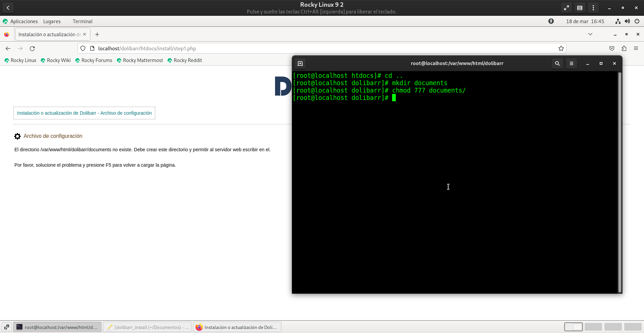Click the terminal vertical scrollbar
The height and width of the screenshot is (333, 644).
tap(620, 181)
